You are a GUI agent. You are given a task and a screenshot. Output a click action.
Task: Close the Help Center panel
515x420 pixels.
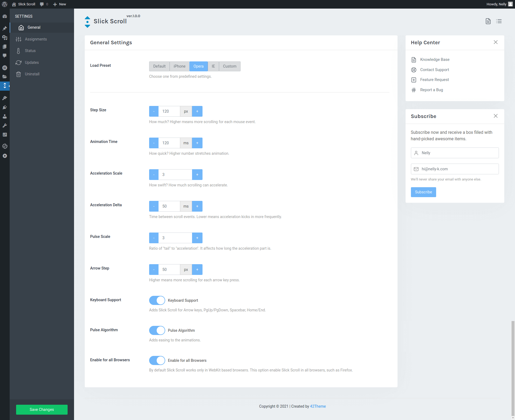(496, 42)
